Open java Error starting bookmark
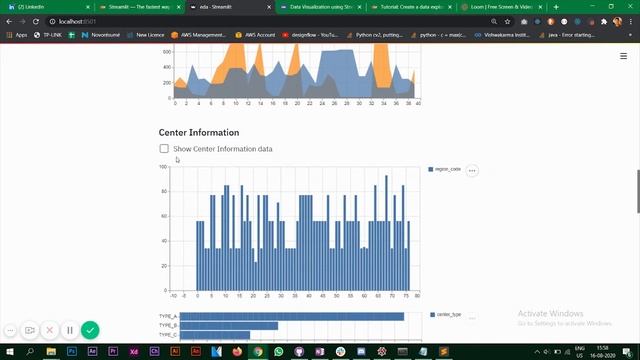Image resolution: width=640 pixels, height=360 pixels. (x=567, y=35)
